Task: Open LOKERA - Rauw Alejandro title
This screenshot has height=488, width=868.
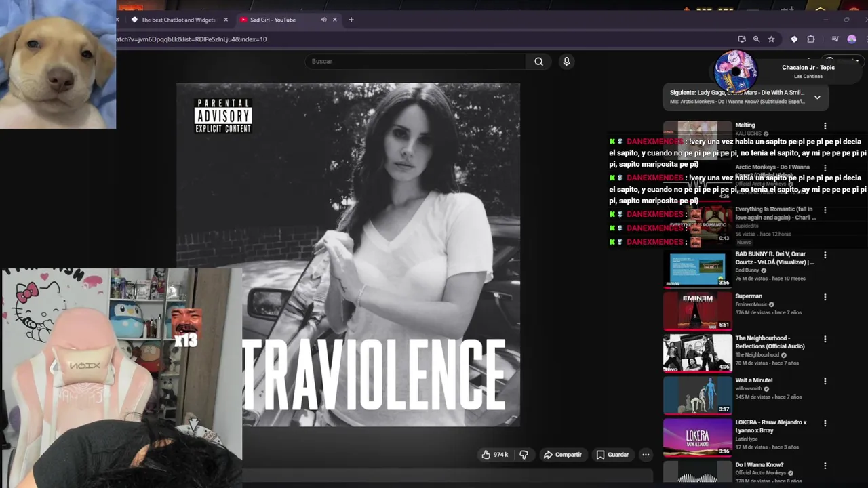Action: pyautogui.click(x=771, y=426)
